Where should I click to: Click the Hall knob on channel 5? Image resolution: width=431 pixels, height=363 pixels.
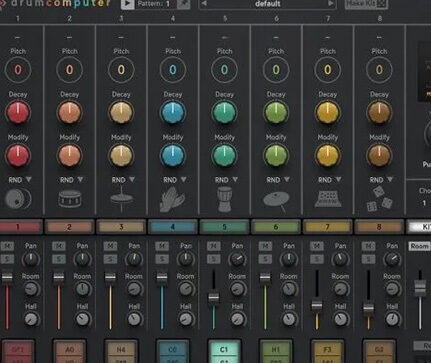pos(237,319)
